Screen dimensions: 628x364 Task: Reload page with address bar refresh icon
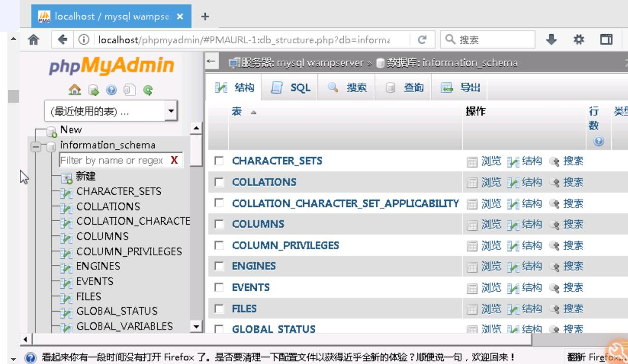tap(422, 40)
